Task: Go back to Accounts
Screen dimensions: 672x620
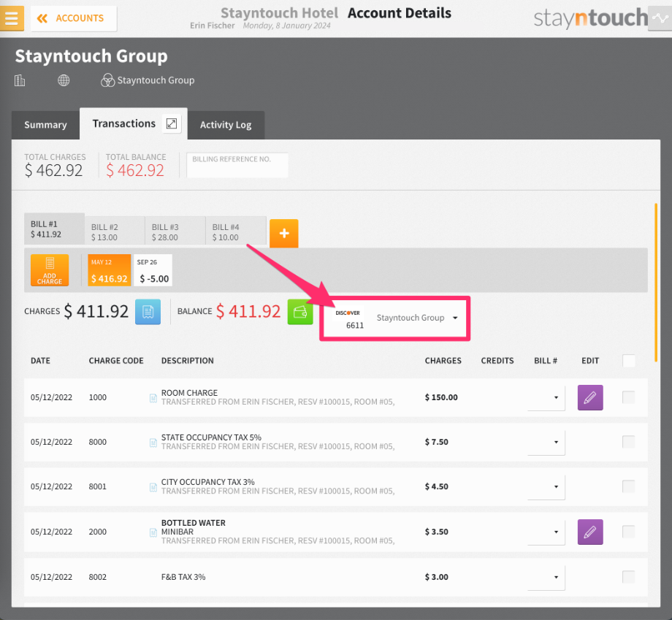Action: coord(73,18)
